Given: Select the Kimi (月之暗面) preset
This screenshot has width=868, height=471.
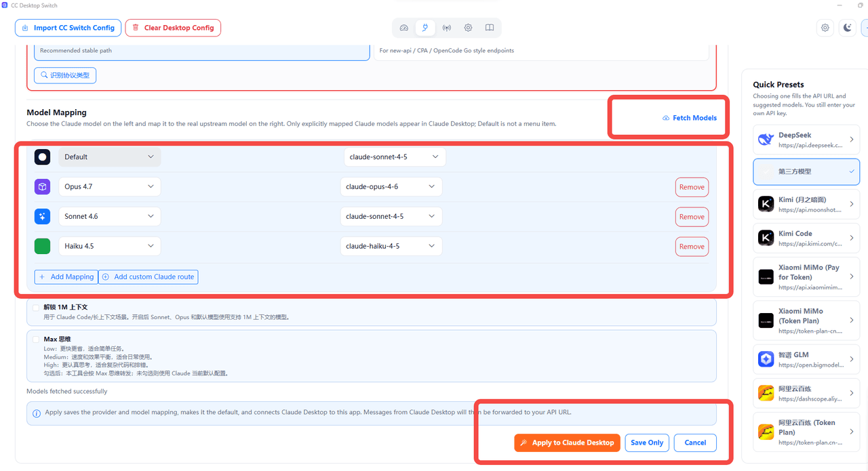Looking at the screenshot, I should click(x=806, y=204).
